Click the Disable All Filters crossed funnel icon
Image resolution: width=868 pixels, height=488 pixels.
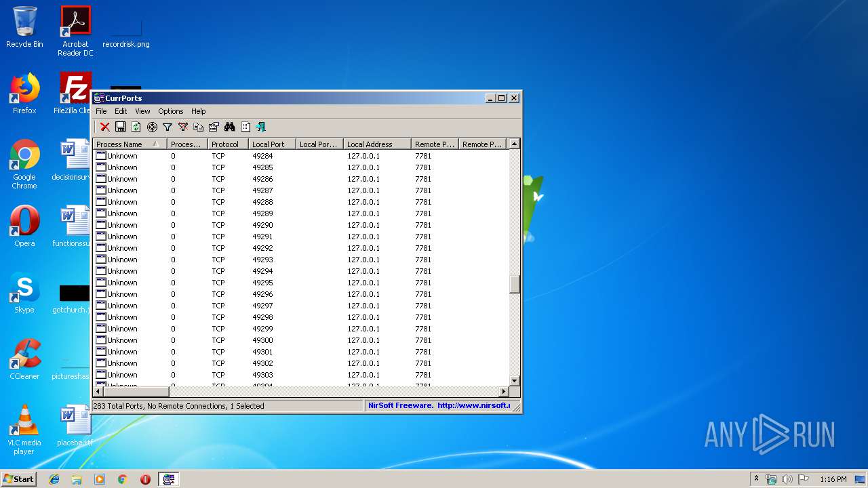183,127
